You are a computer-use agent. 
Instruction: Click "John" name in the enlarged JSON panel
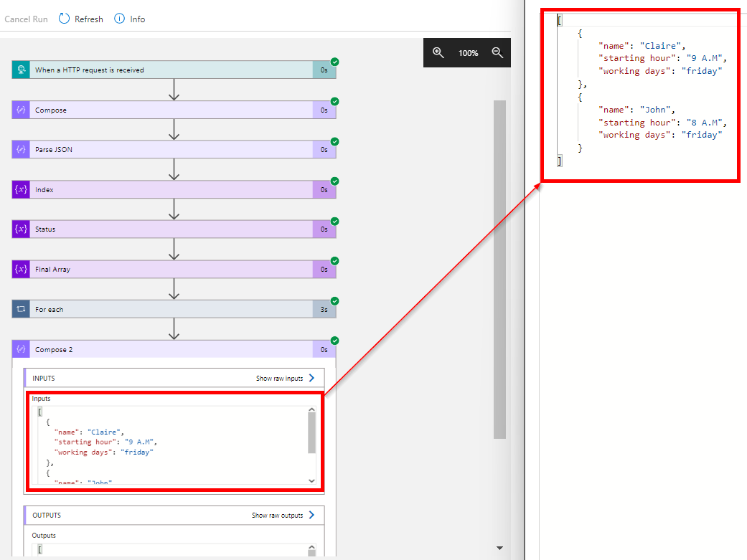point(655,110)
